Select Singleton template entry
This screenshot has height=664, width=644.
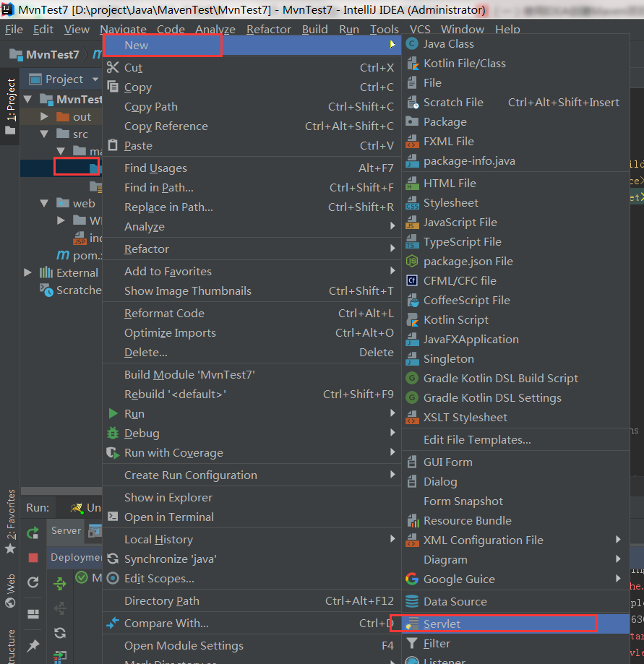tap(515, 358)
